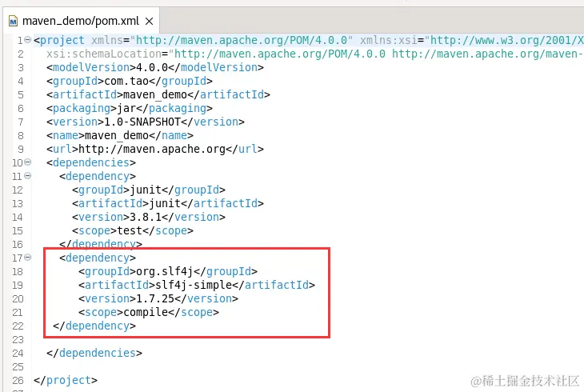584x392 pixels.
Task: Click the modelVersion value 4.0.0
Action: (x=152, y=67)
